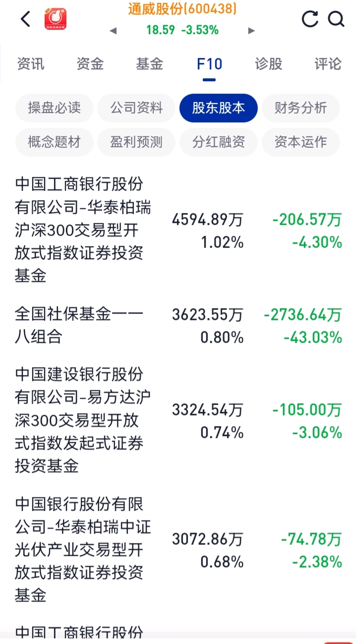
Task: Switch to next stock with right arrow
Action: point(251,31)
